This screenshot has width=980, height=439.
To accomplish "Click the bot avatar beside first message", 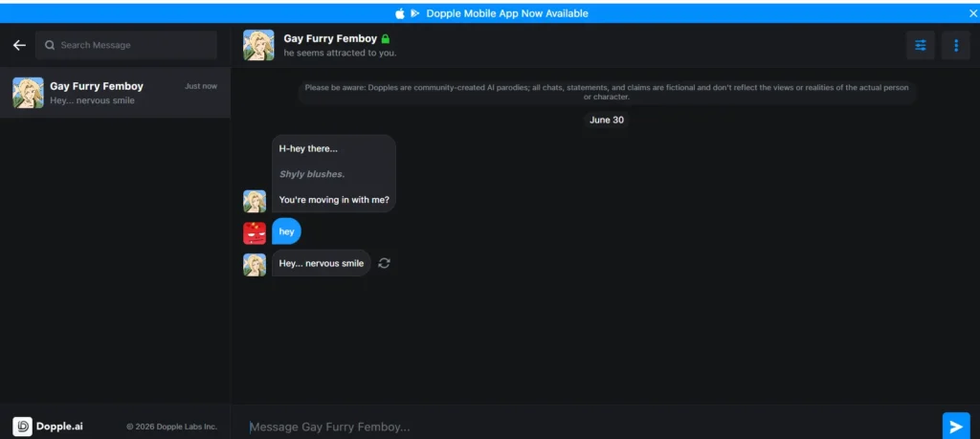I will click(x=255, y=201).
